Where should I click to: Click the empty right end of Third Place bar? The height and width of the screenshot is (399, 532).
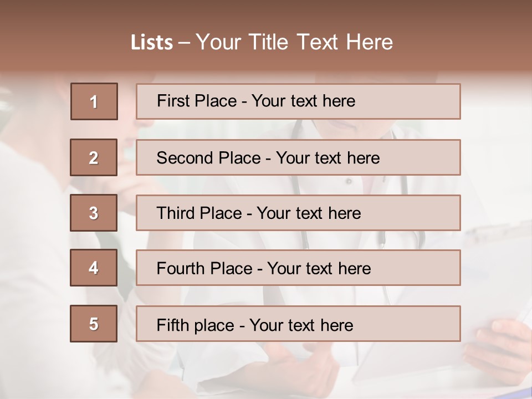[x=421, y=213]
